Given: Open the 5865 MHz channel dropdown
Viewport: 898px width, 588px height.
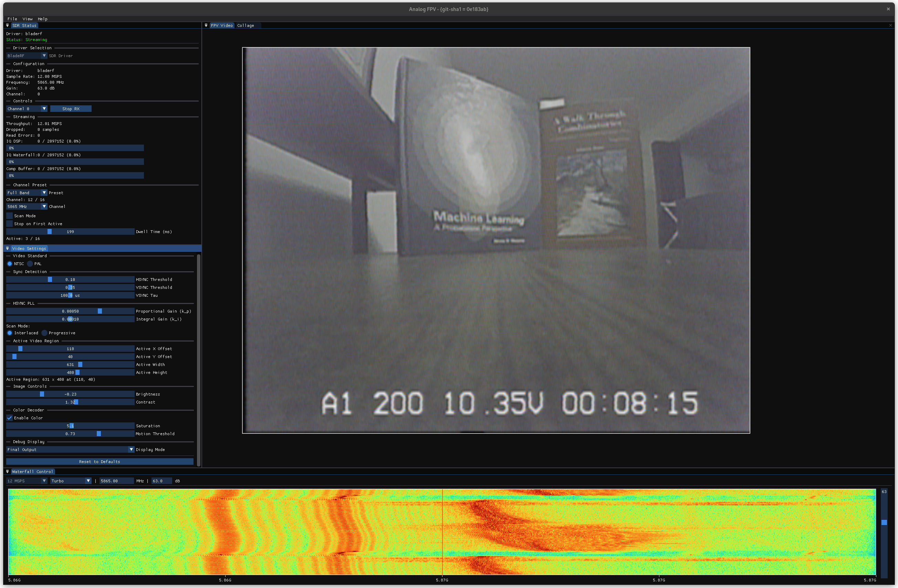Looking at the screenshot, I should [x=26, y=207].
